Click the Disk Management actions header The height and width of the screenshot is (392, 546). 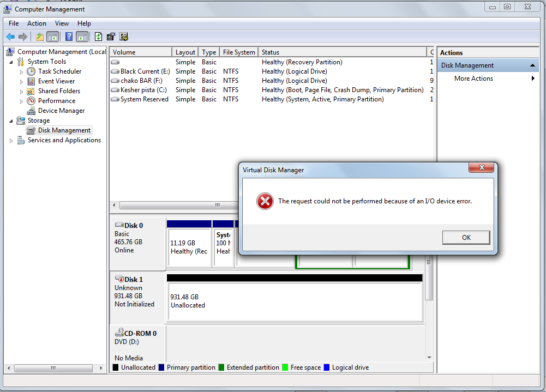coord(488,65)
